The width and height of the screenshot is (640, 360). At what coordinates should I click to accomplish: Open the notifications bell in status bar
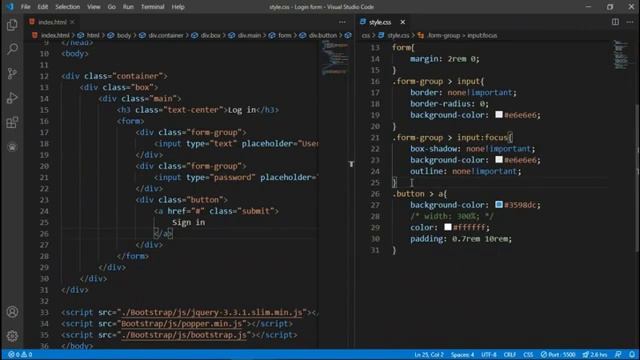coord(632,355)
